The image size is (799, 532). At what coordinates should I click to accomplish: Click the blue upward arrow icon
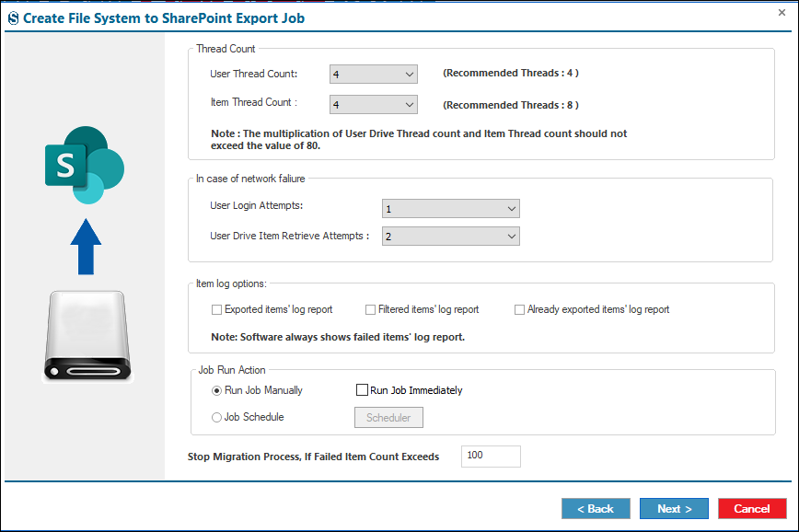click(x=86, y=247)
